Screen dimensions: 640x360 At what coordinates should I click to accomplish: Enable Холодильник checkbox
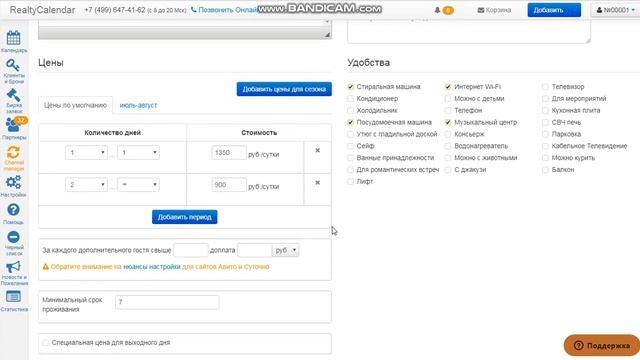351,110
